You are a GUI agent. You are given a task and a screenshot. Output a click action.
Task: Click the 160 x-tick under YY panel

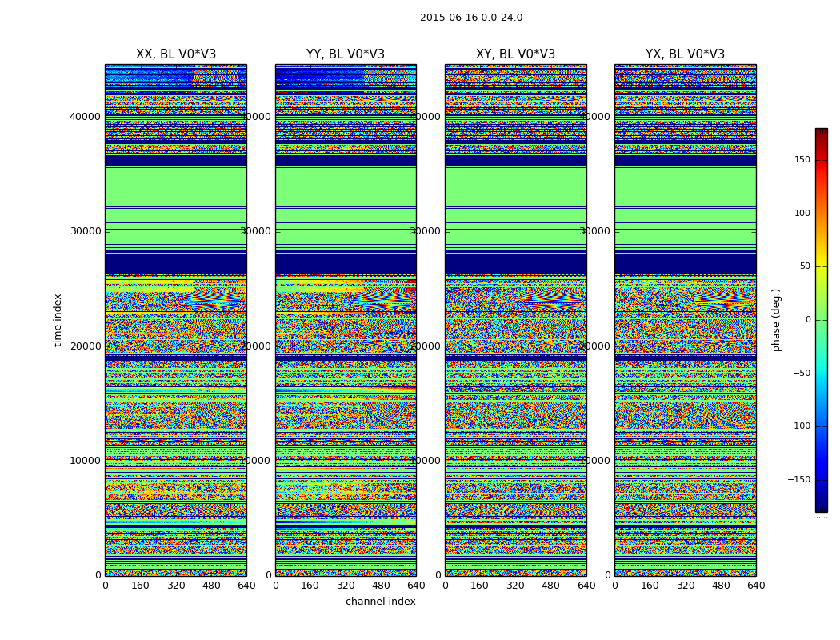pyautogui.click(x=310, y=586)
